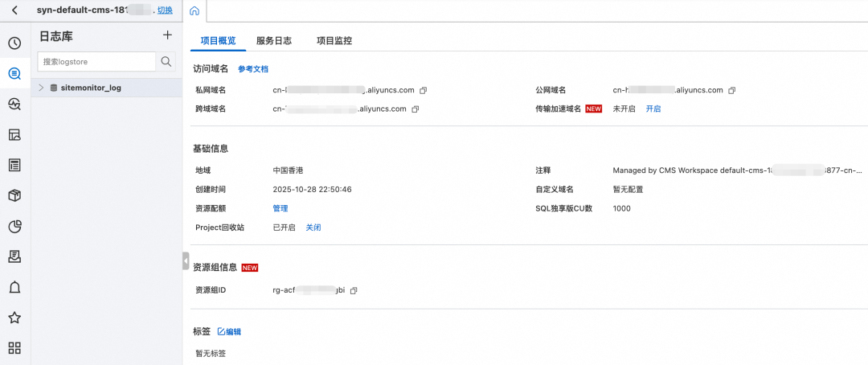
Task: Switch to the 项目概览 tab
Action: (x=218, y=41)
